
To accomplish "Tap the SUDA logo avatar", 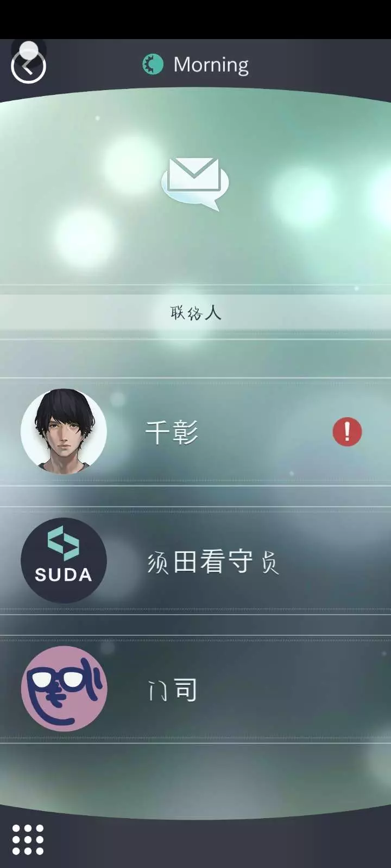I will tap(64, 560).
